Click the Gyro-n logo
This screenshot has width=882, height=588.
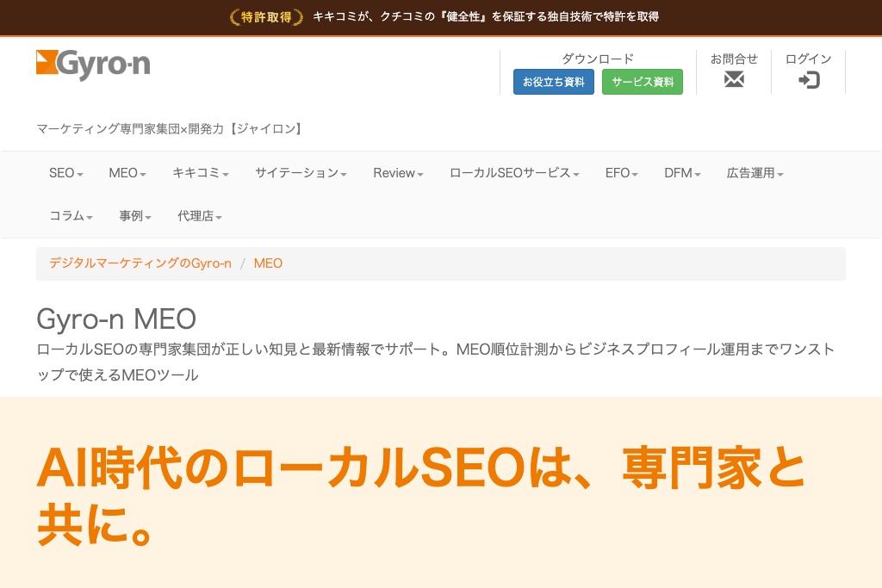(x=93, y=65)
